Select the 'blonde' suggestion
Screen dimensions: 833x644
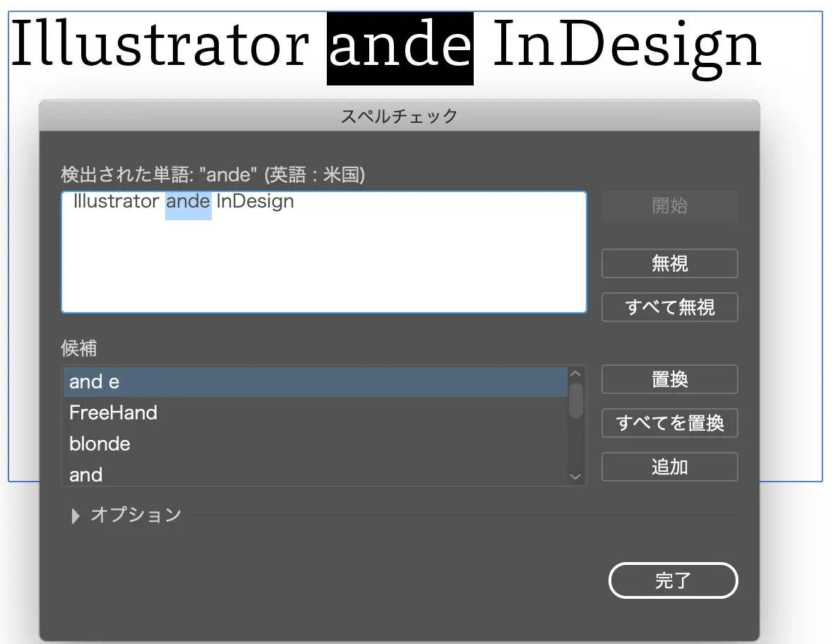click(x=315, y=443)
